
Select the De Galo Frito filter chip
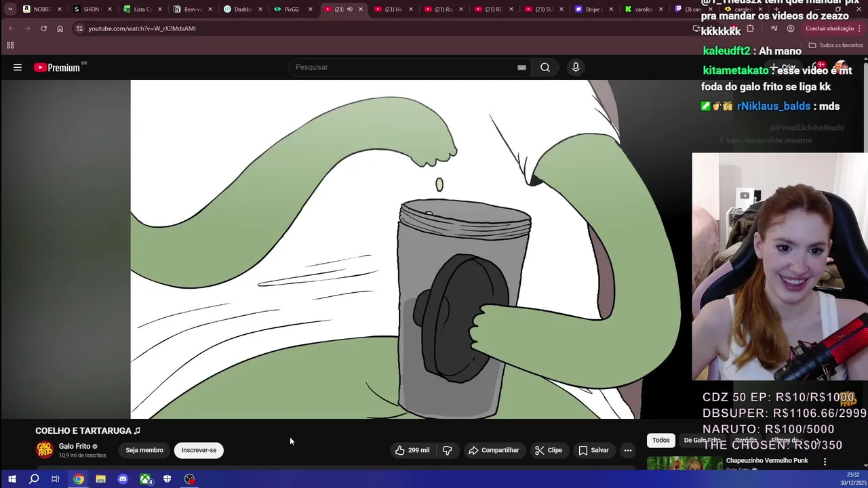click(701, 441)
